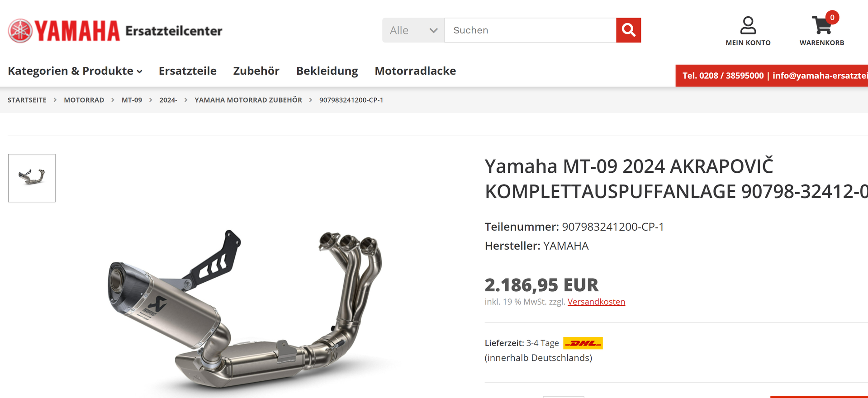Expand the Alle category dropdown

pyautogui.click(x=413, y=30)
